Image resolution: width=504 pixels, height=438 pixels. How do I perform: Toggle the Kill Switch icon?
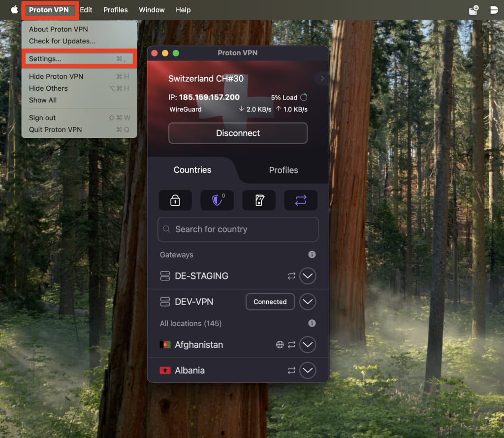click(259, 200)
